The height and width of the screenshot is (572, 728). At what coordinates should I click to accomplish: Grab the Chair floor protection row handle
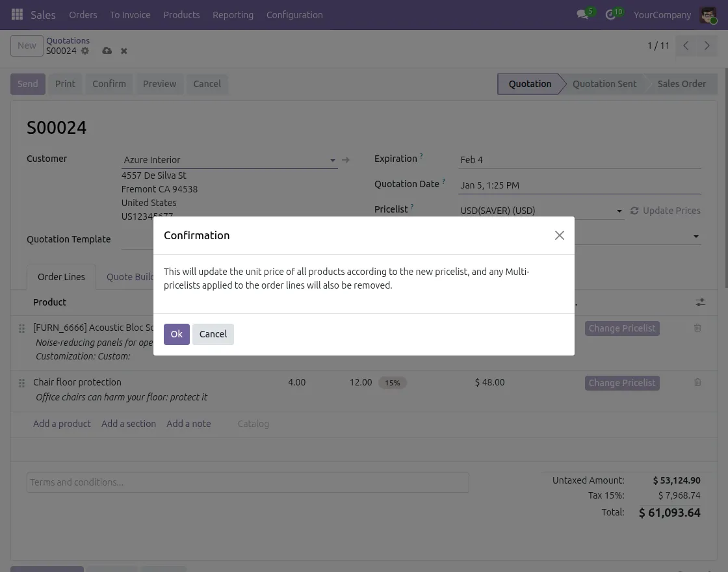pos(21,383)
